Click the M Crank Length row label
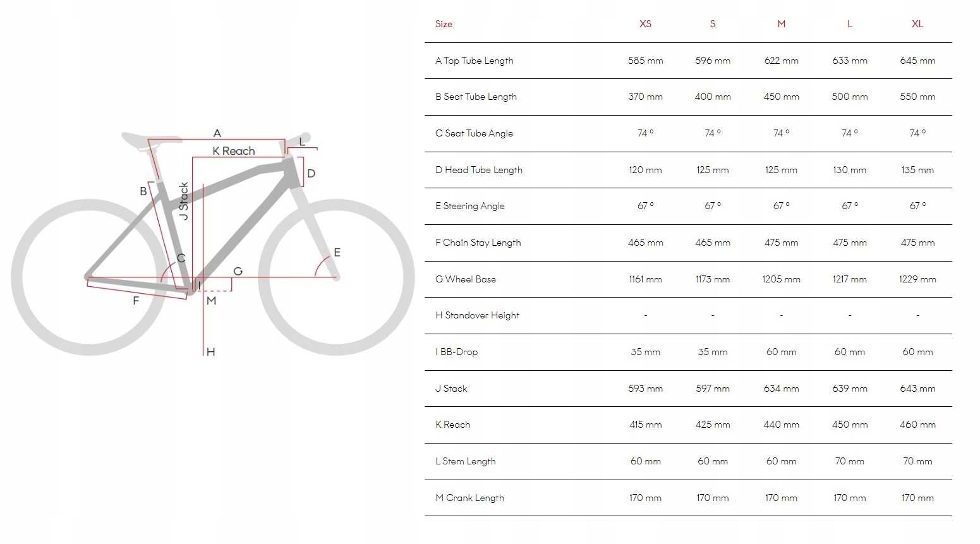This screenshot has width=980, height=544. [x=469, y=498]
